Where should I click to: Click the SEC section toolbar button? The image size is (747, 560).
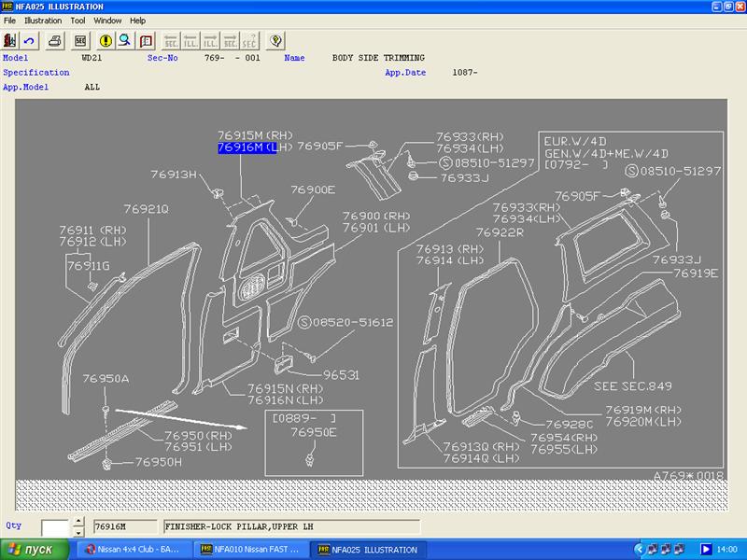(x=80, y=41)
